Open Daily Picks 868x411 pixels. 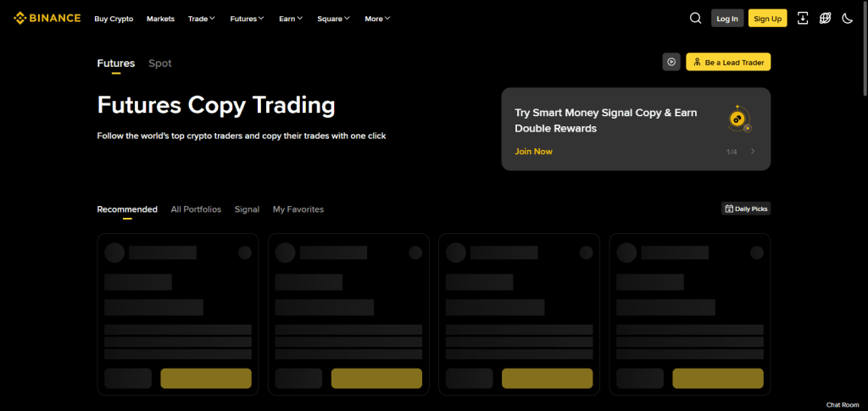pyautogui.click(x=746, y=208)
